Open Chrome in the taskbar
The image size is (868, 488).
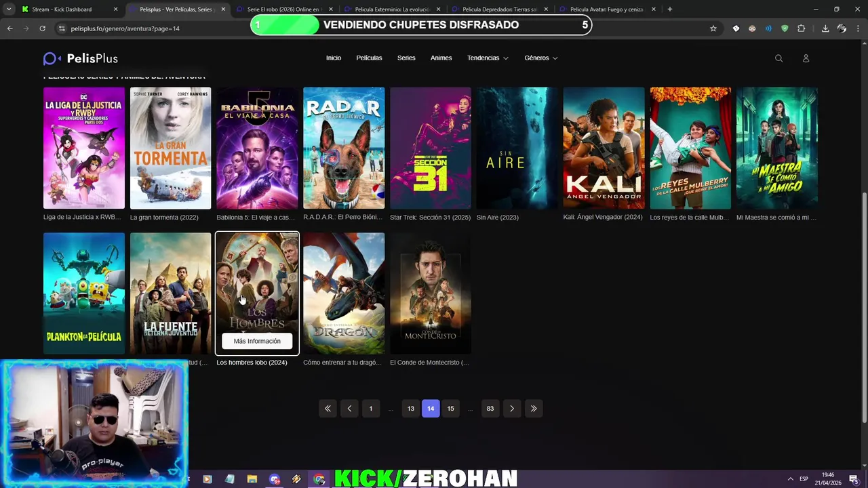click(319, 479)
